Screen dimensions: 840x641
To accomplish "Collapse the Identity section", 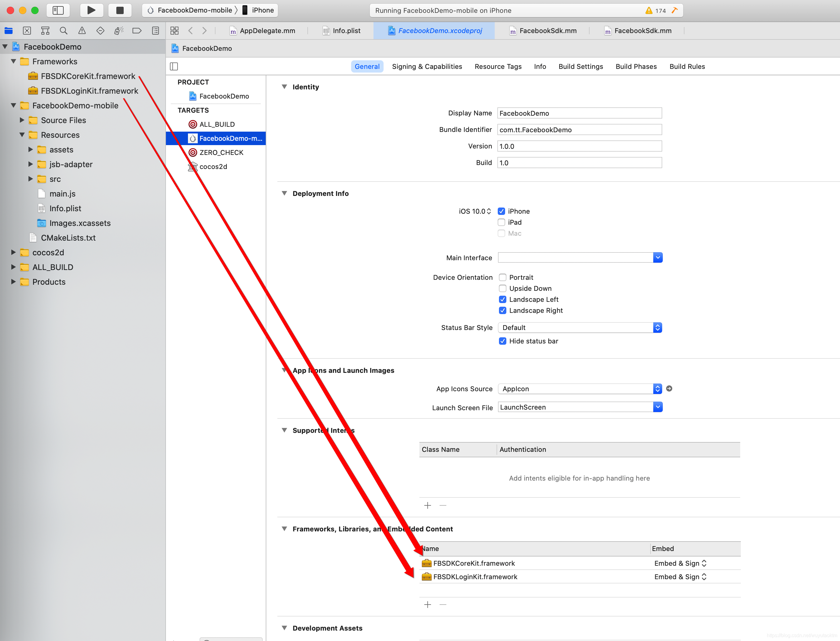I will pos(284,87).
